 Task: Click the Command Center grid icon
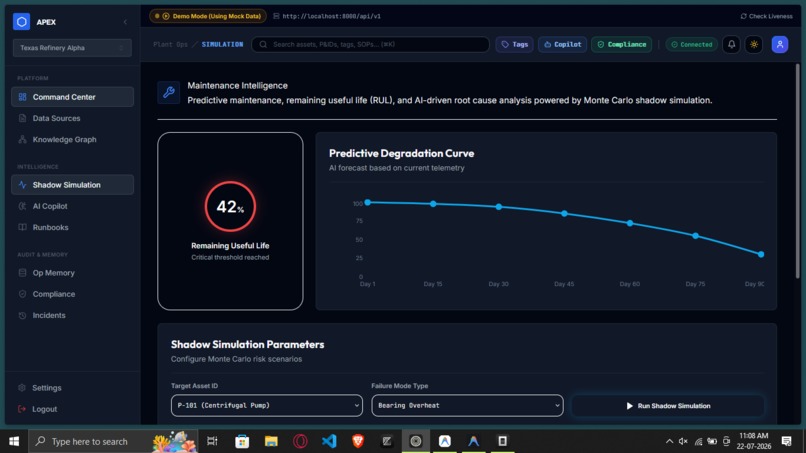(x=22, y=97)
